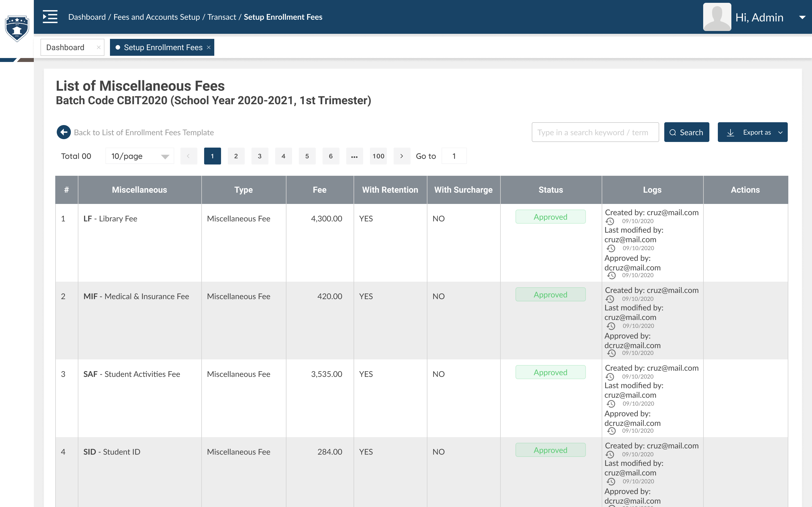Switch to the Dashboard tab
The width and height of the screenshot is (812, 507).
point(66,47)
